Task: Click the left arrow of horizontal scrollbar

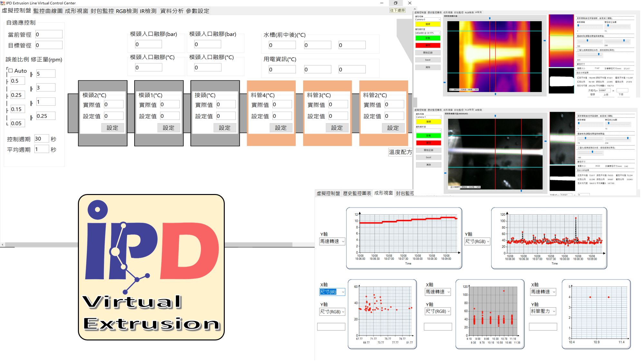Action: 3,245
